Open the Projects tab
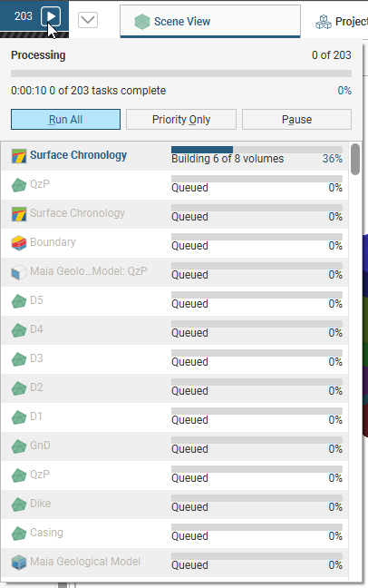 pos(341,22)
